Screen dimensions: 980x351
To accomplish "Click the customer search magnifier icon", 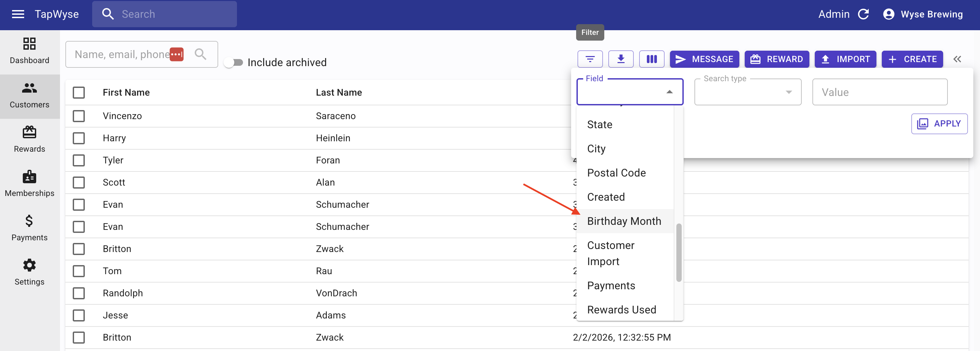I will click(200, 54).
